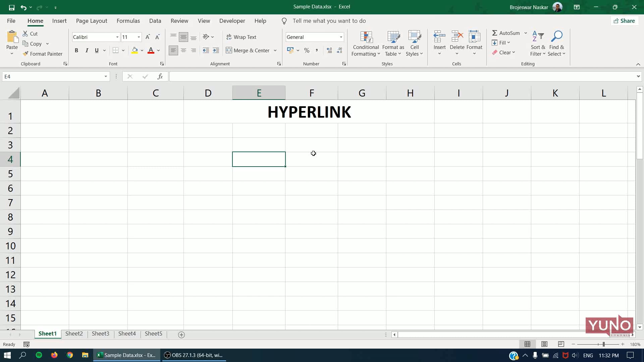Open Conditional Formatting options

pos(366,44)
